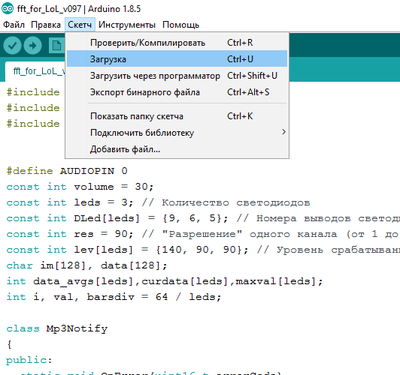The image size is (400, 375).
Task: Open the Правка menu
Action: pos(46,25)
